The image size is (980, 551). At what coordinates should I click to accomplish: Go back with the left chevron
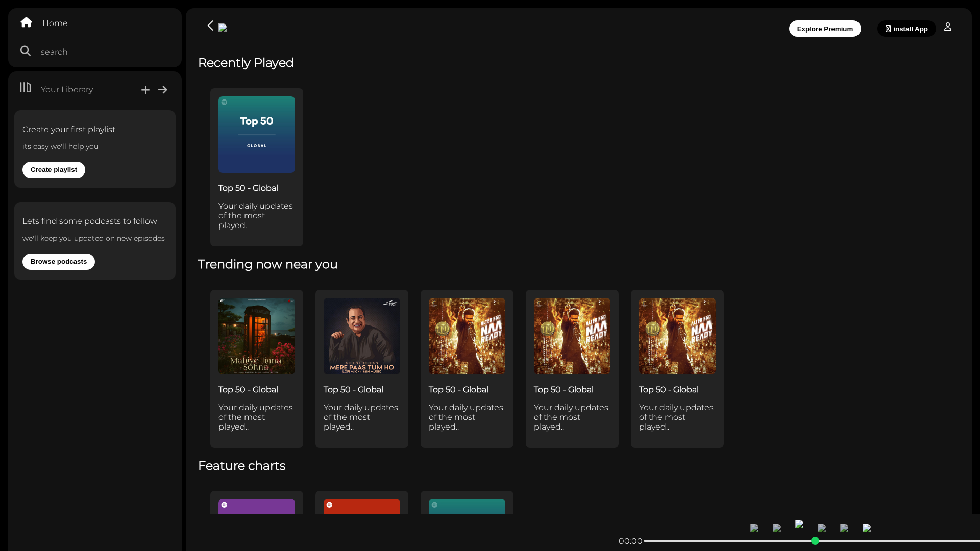pos(210,26)
